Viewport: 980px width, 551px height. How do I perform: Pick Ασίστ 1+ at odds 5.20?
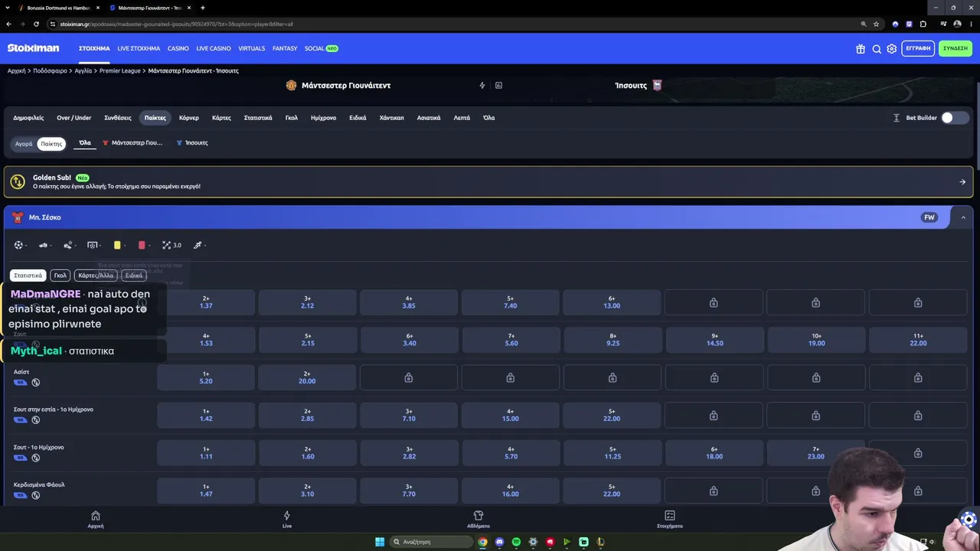point(206,378)
